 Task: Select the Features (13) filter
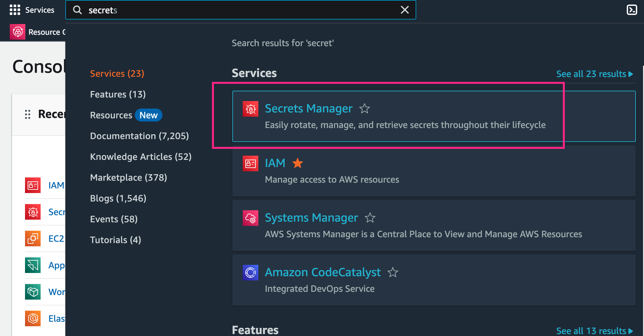(118, 95)
